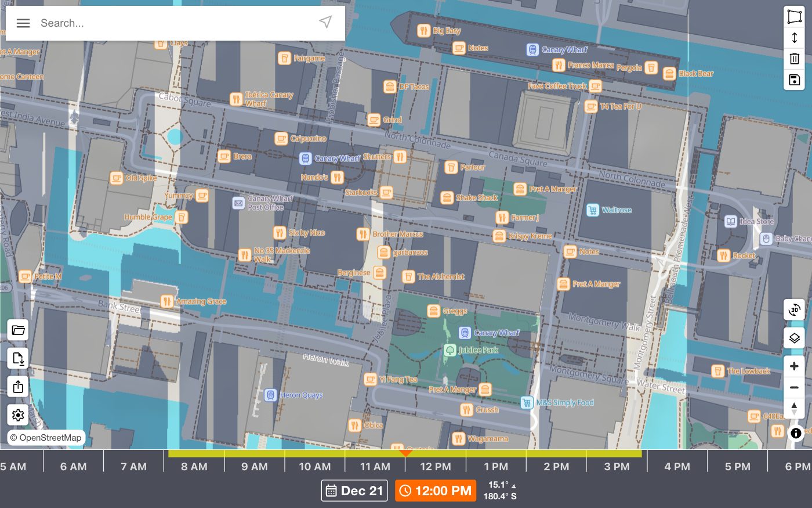Jump timeline to 3 PM

tap(617, 466)
